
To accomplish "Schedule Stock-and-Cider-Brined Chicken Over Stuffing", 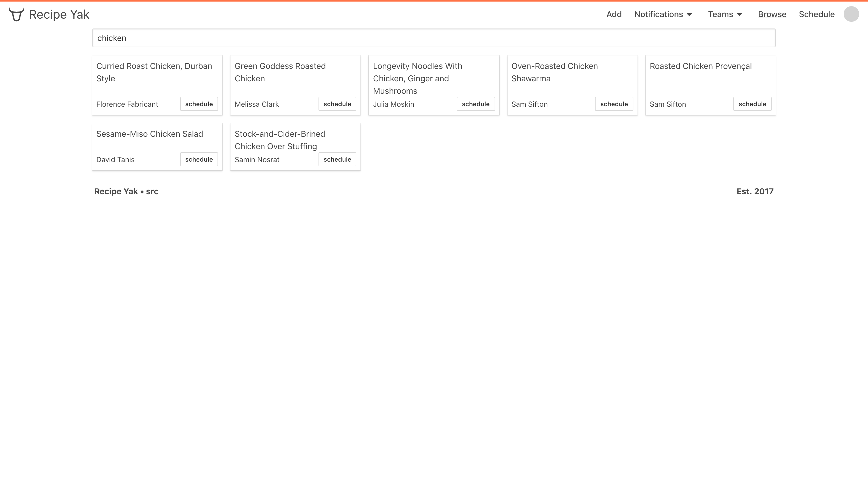I will click(337, 159).
